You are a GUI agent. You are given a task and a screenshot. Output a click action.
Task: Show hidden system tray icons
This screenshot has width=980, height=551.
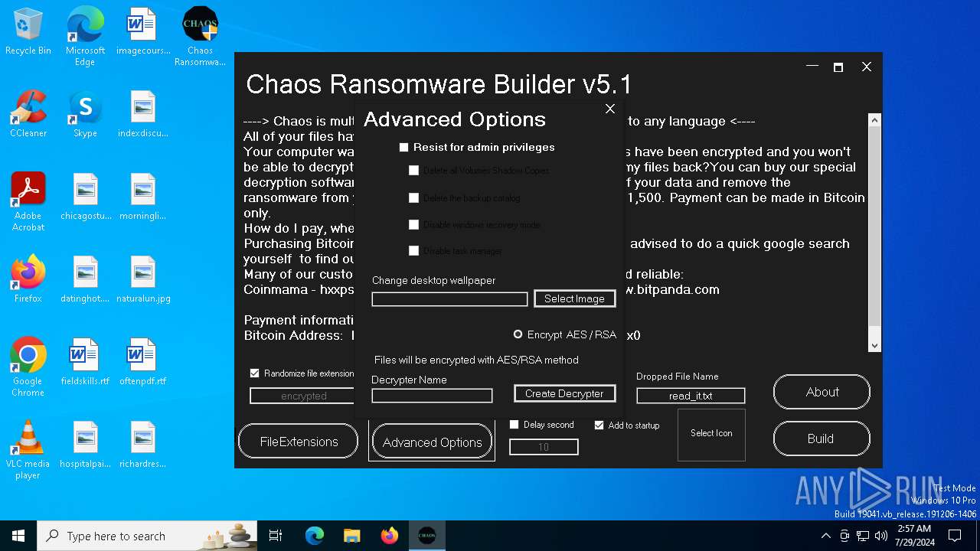pos(825,536)
